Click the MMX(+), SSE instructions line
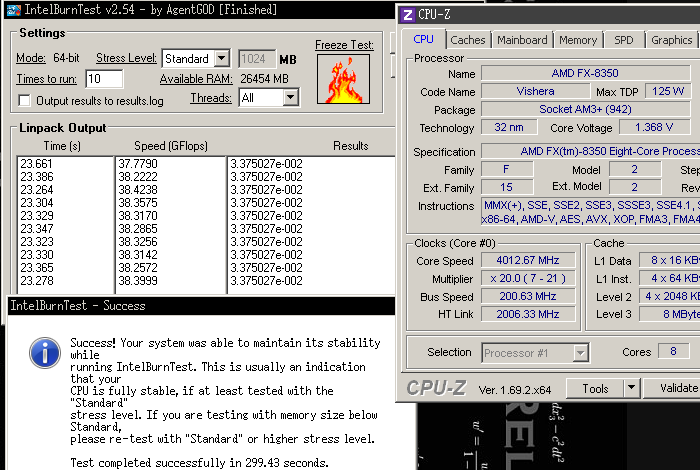The height and width of the screenshot is (470, 700). click(x=592, y=205)
